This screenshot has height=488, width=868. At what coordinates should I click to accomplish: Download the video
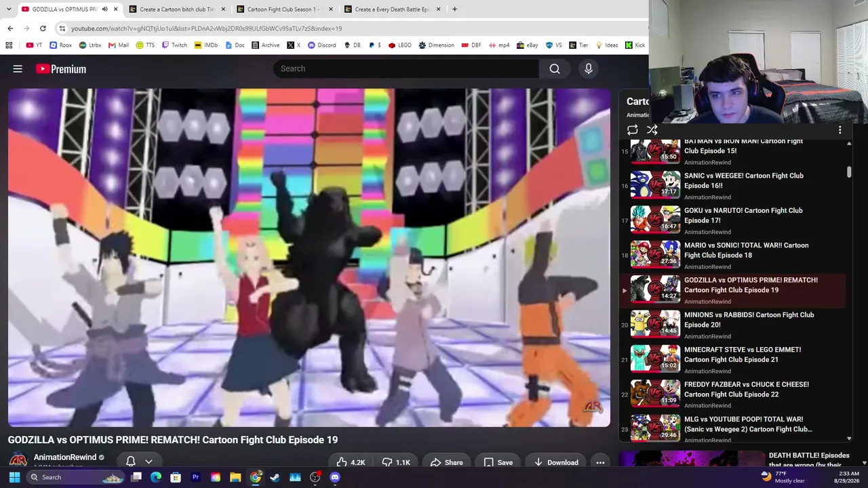tap(555, 462)
